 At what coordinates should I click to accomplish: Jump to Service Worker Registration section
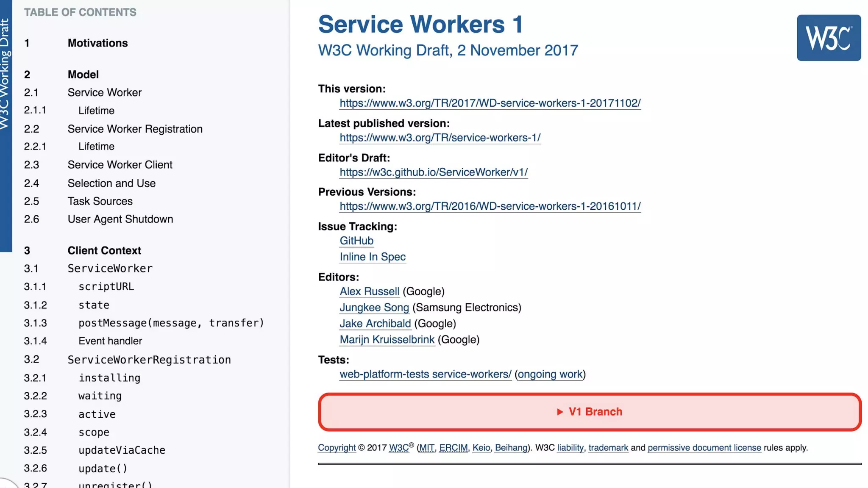135,129
